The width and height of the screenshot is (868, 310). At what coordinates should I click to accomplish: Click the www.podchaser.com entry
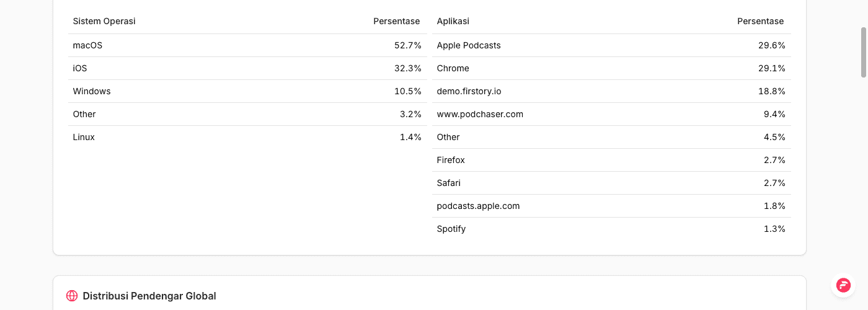tap(480, 114)
